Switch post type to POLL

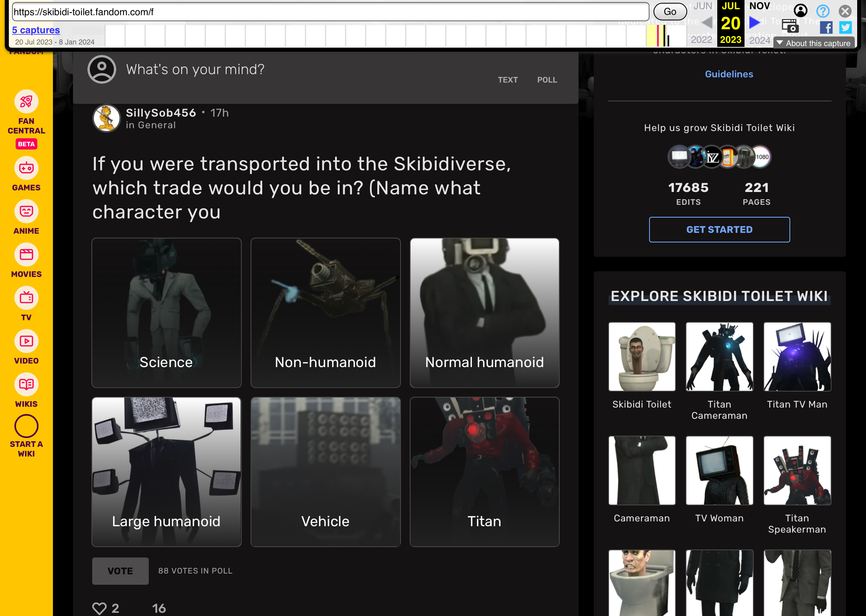pyautogui.click(x=547, y=80)
